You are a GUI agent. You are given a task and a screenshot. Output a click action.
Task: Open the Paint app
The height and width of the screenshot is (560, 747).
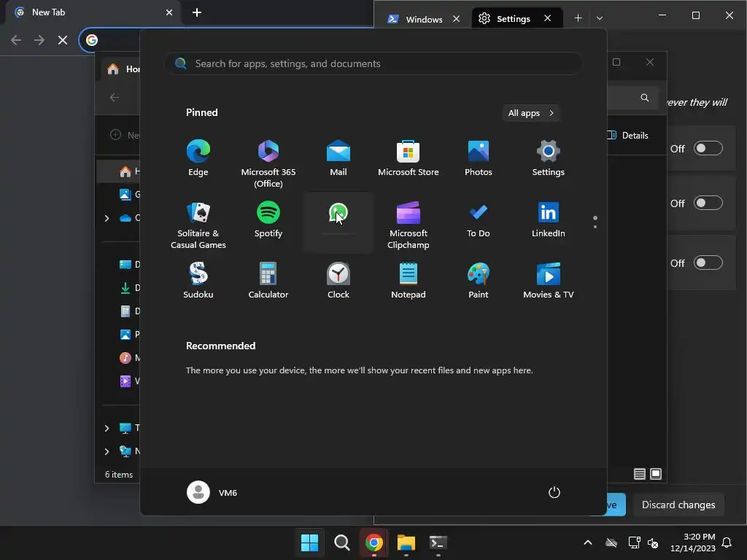pyautogui.click(x=479, y=281)
